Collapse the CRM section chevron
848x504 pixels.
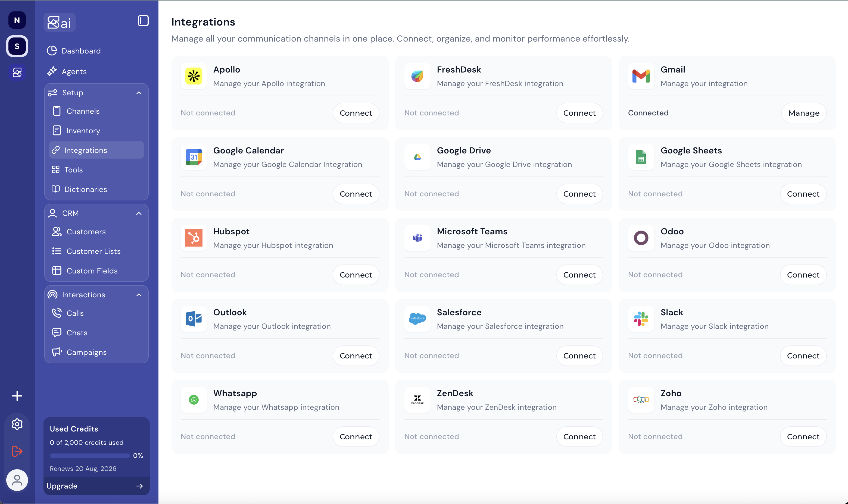139,213
